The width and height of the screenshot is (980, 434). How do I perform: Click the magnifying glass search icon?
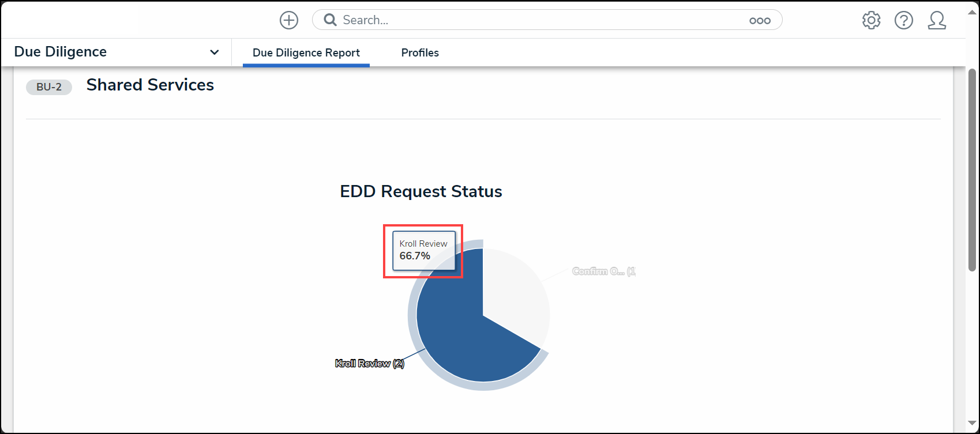[x=330, y=20]
